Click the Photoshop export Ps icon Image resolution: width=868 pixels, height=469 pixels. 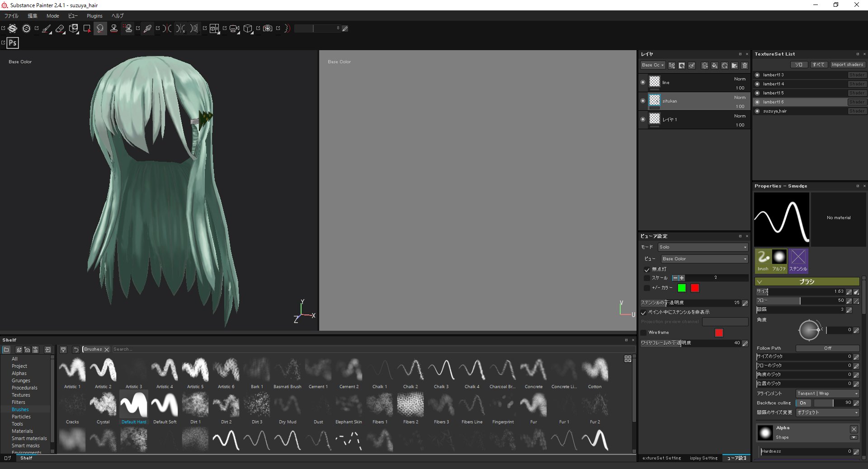point(13,43)
